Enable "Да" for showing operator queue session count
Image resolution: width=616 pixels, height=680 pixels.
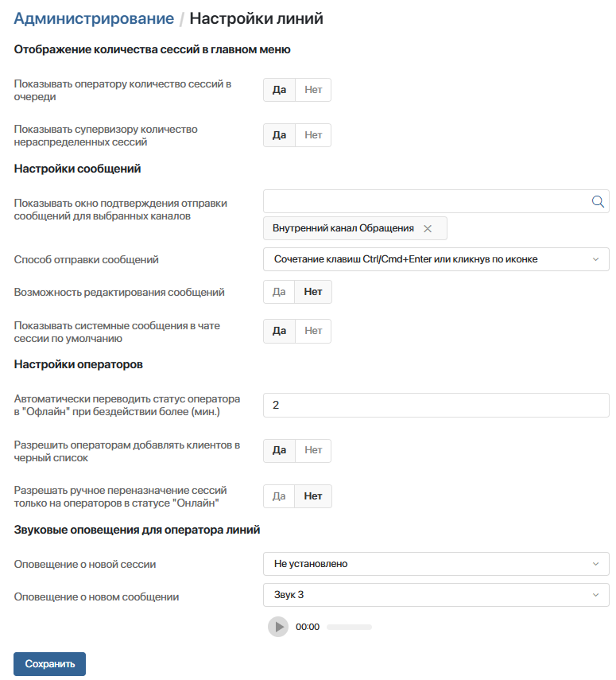(278, 89)
